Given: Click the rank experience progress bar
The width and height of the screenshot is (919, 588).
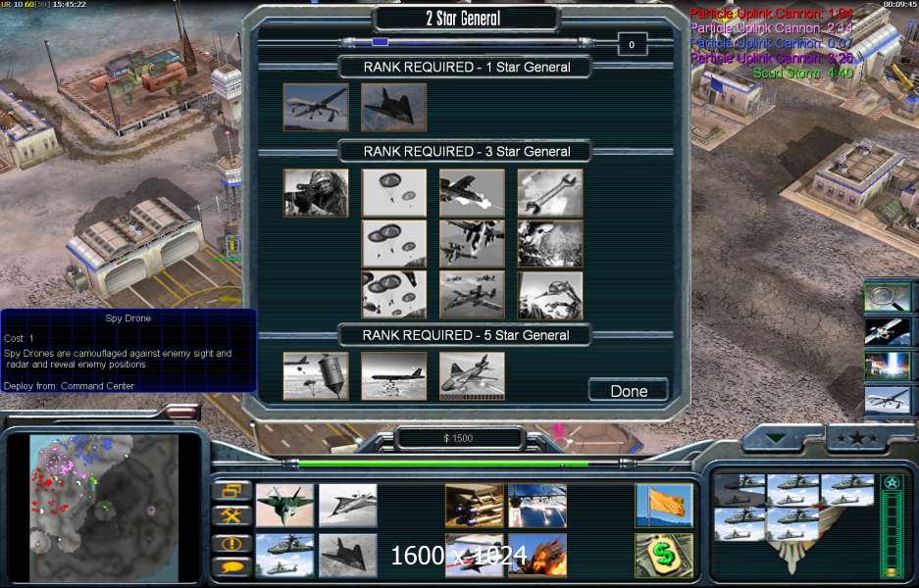Looking at the screenshot, I should tap(468, 42).
